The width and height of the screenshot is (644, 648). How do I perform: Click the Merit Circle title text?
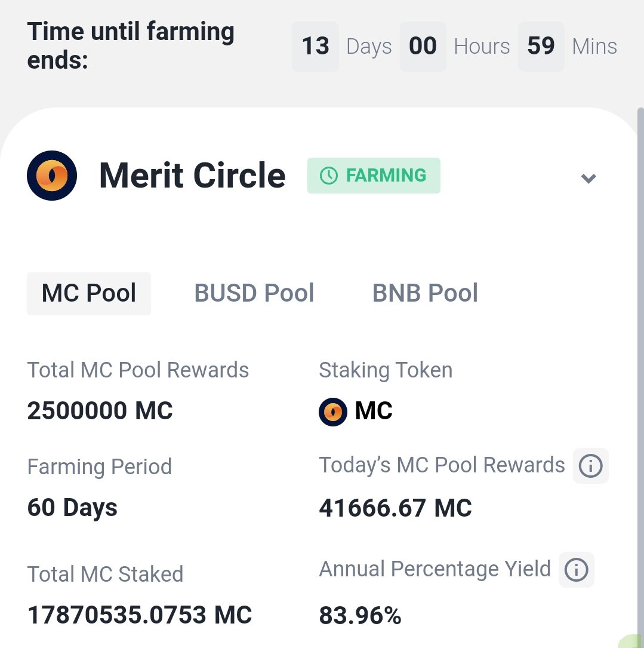coord(193,175)
